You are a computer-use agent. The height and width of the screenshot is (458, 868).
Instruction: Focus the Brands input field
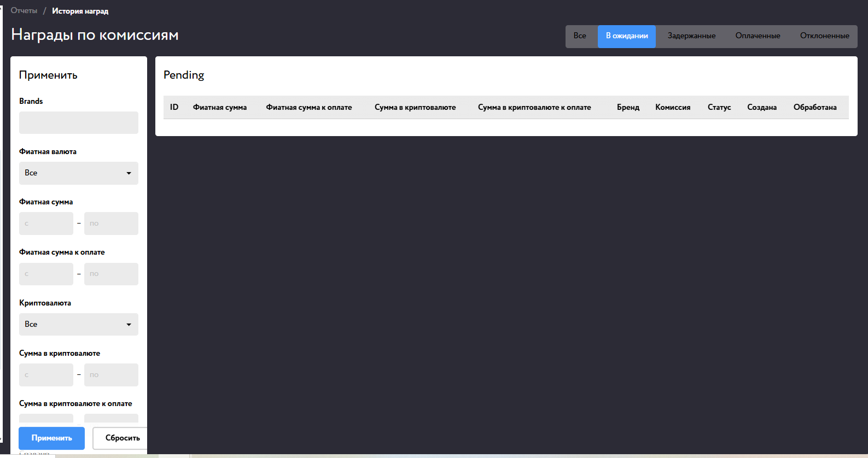(x=78, y=123)
